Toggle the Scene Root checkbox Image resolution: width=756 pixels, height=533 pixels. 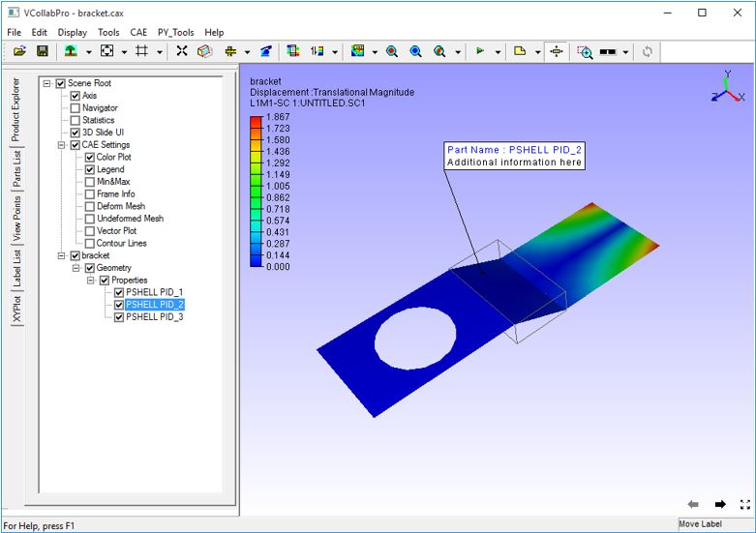[x=60, y=83]
